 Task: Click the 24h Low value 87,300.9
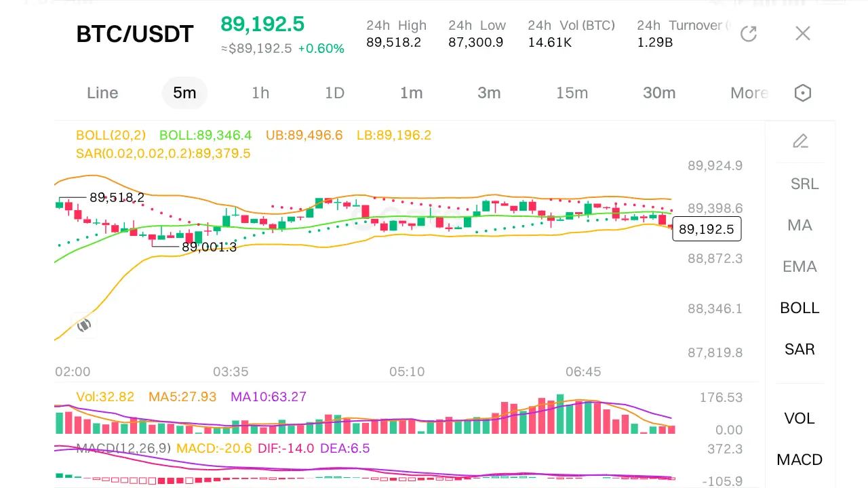(x=475, y=43)
